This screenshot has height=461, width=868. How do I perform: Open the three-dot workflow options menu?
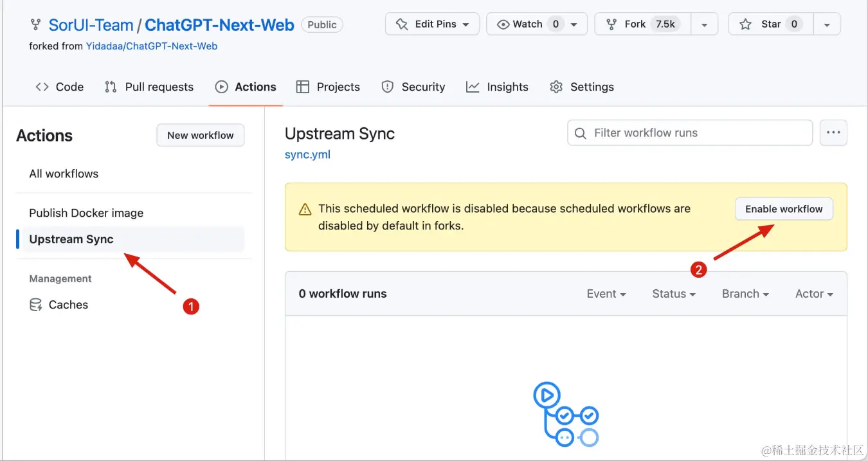point(833,132)
